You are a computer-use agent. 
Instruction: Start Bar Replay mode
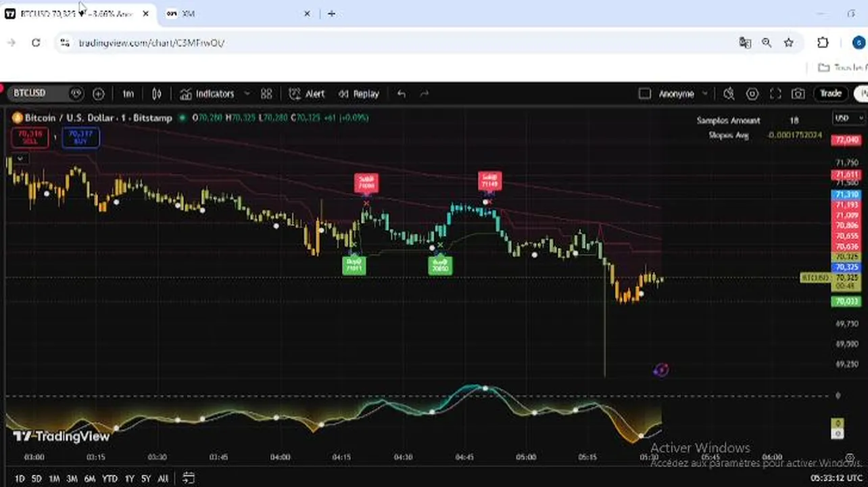coord(358,94)
